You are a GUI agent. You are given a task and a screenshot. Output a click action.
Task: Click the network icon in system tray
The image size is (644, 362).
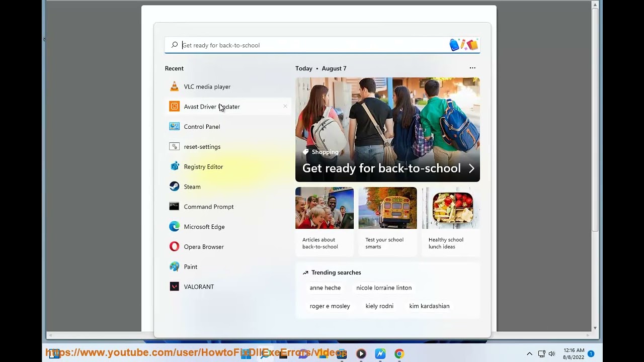(x=541, y=354)
